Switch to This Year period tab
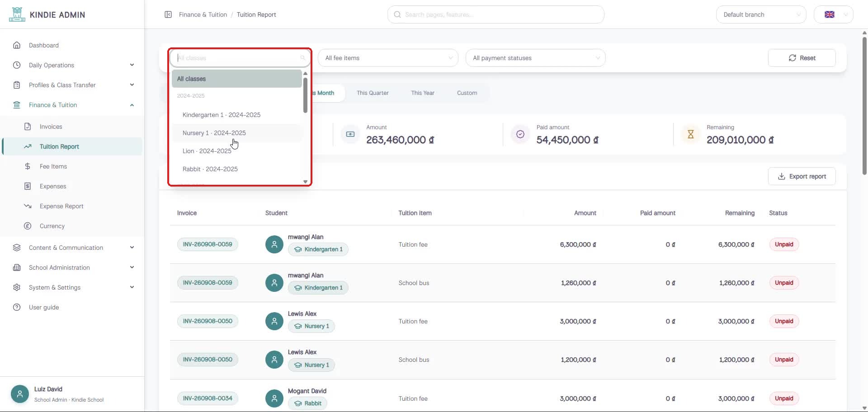 [423, 93]
